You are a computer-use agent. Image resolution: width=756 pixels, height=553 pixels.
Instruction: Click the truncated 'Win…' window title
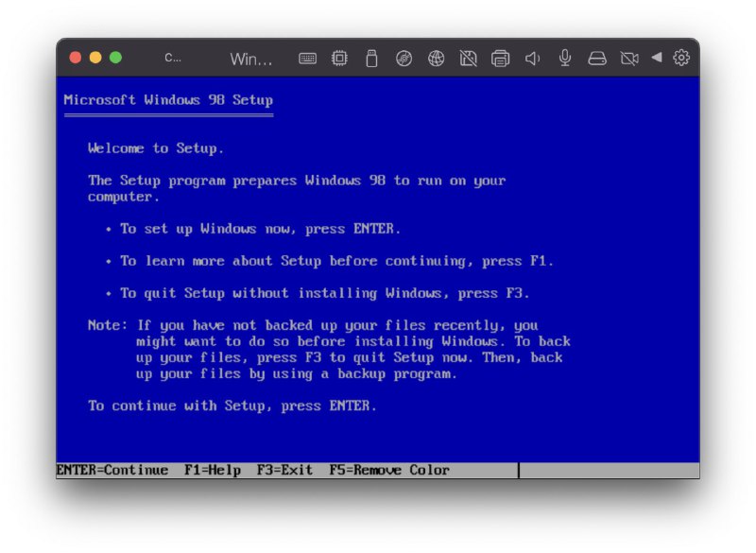(250, 59)
